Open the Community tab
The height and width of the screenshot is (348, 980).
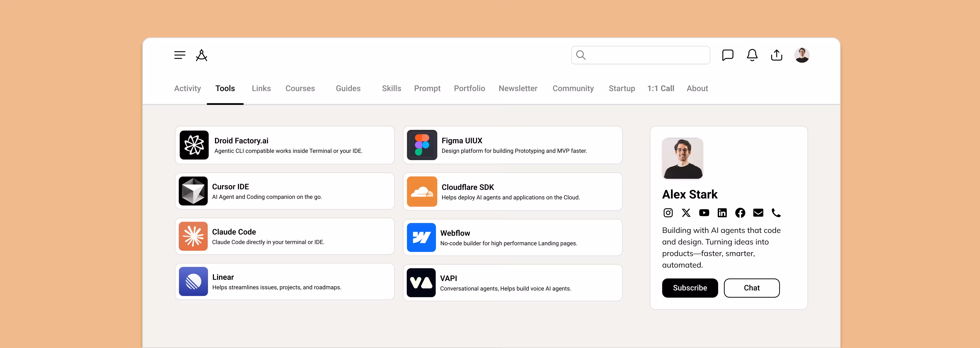pos(573,89)
